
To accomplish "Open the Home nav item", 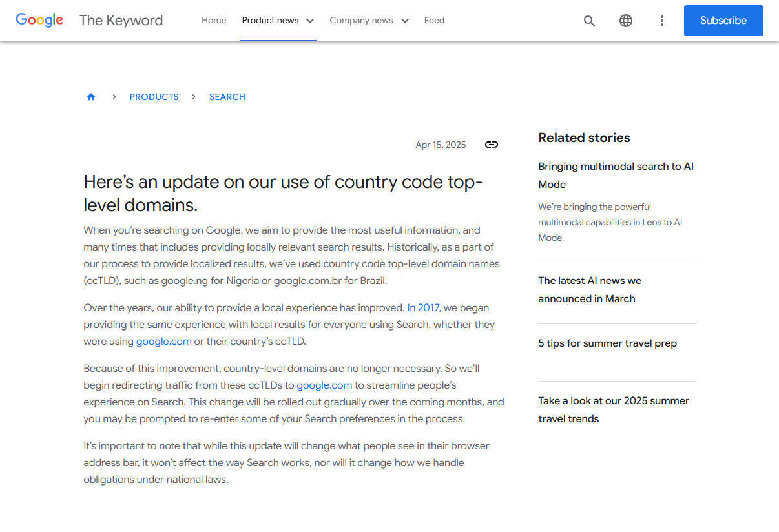I will 214,21.
